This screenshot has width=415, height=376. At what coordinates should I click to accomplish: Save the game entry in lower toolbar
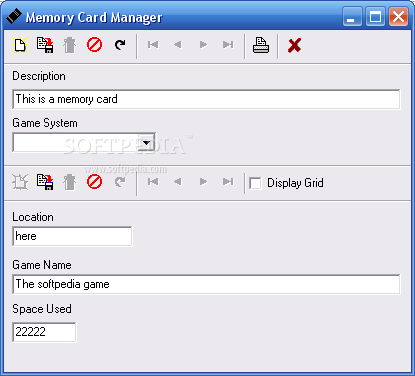coord(45,182)
